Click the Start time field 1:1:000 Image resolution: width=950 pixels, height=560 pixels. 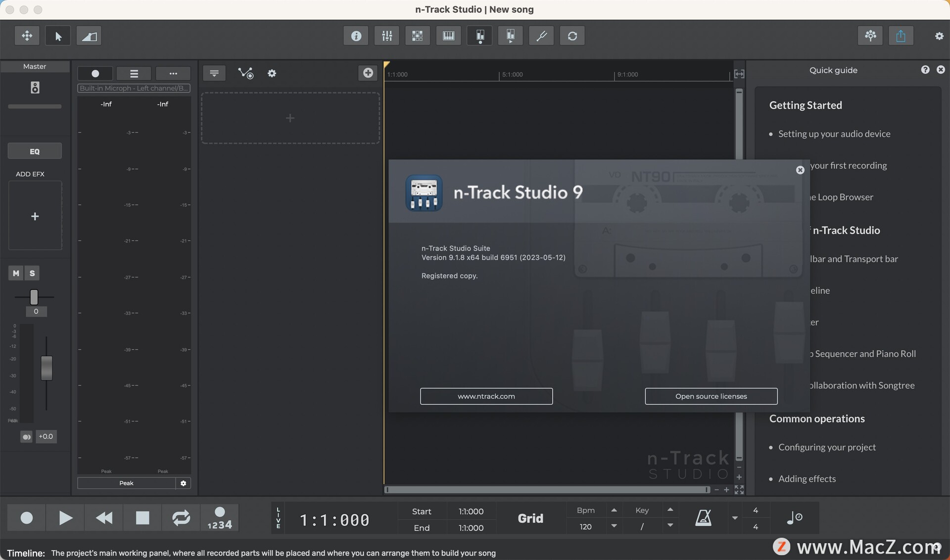[x=471, y=512]
